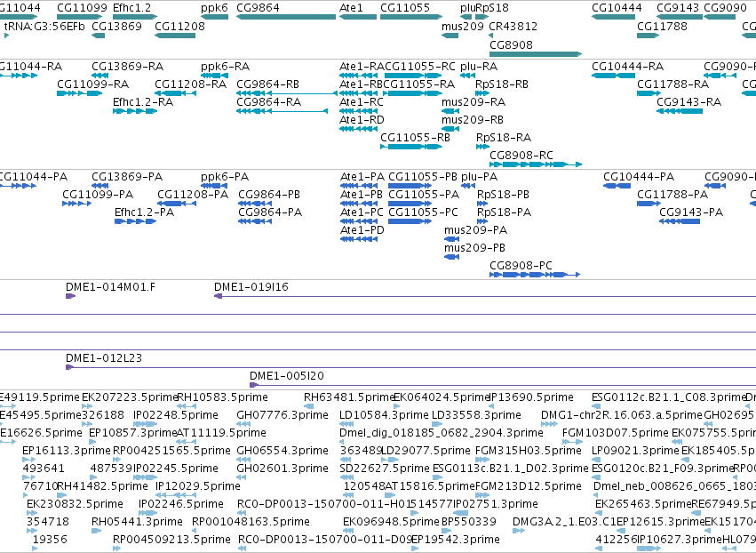This screenshot has width=756, height=553.
Task: Click protein mus209-PB
Action: point(452,257)
